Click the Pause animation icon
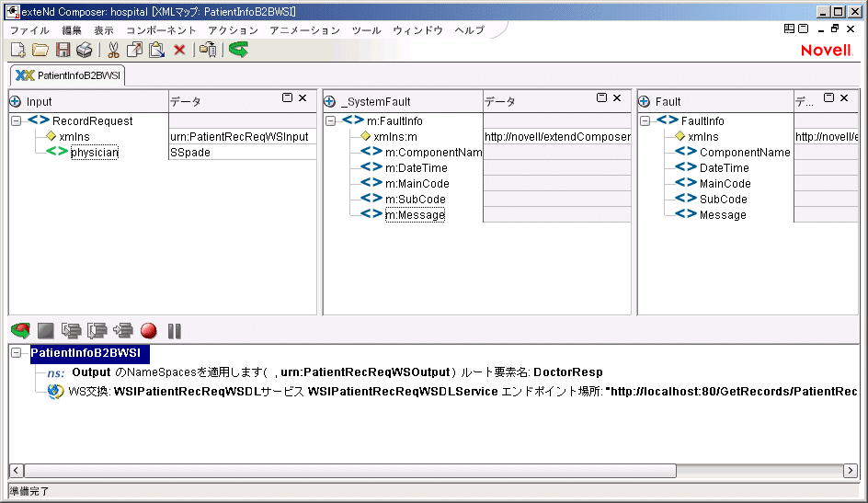868x503 pixels. (x=175, y=331)
